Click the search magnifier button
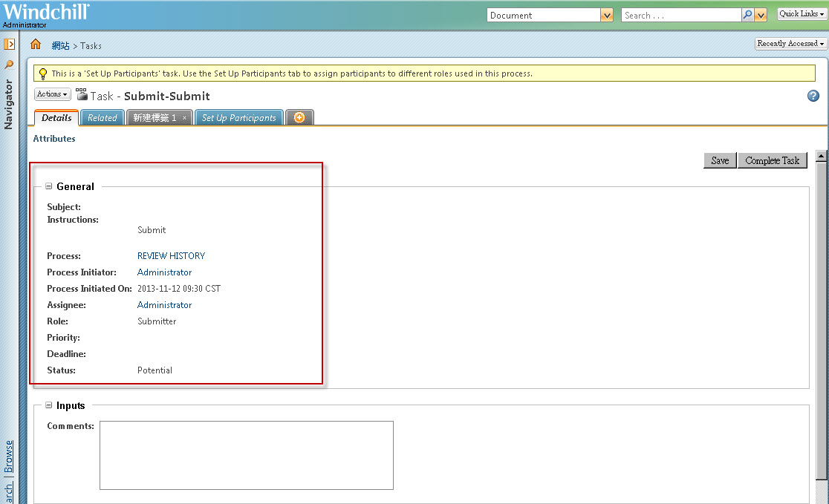 [747, 16]
